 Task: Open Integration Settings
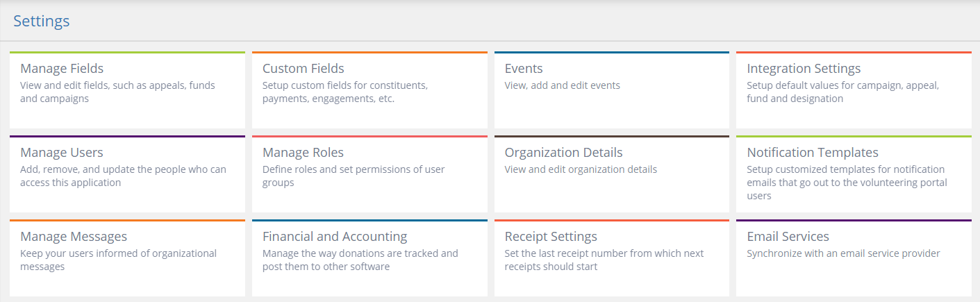point(854,90)
